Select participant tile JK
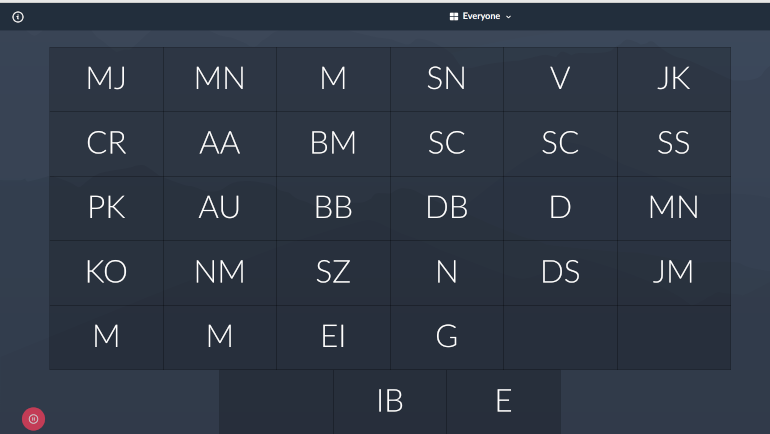 click(x=674, y=79)
